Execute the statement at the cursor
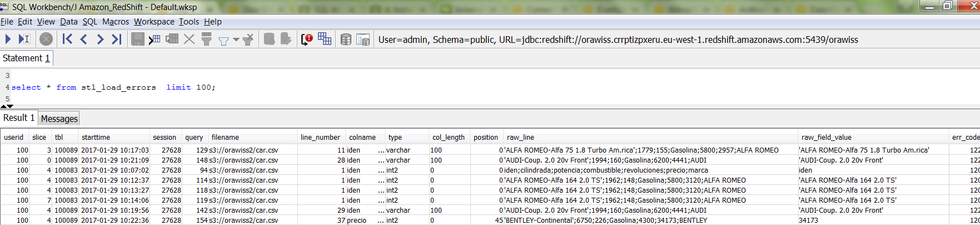Screen dimensions: 980x225 click(x=24, y=39)
